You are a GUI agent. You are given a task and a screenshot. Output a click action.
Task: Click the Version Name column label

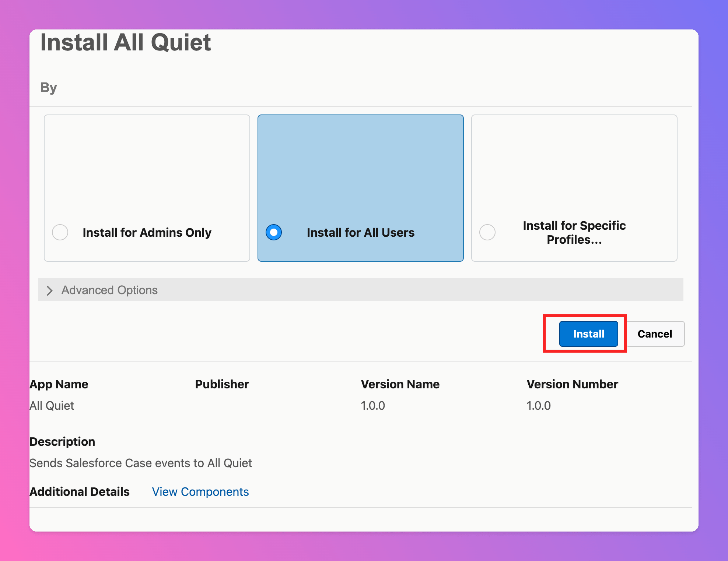pyautogui.click(x=400, y=384)
